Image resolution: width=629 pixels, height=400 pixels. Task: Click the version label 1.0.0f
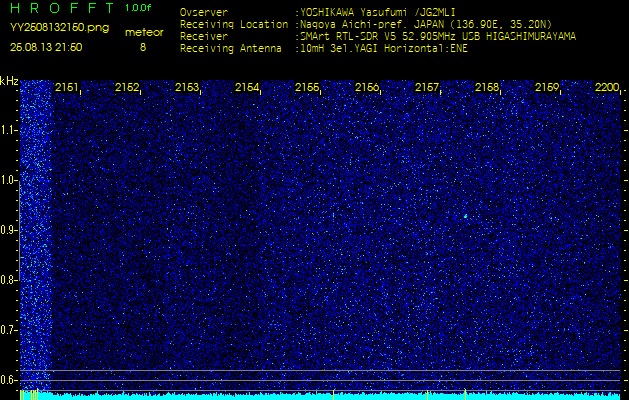[x=138, y=8]
